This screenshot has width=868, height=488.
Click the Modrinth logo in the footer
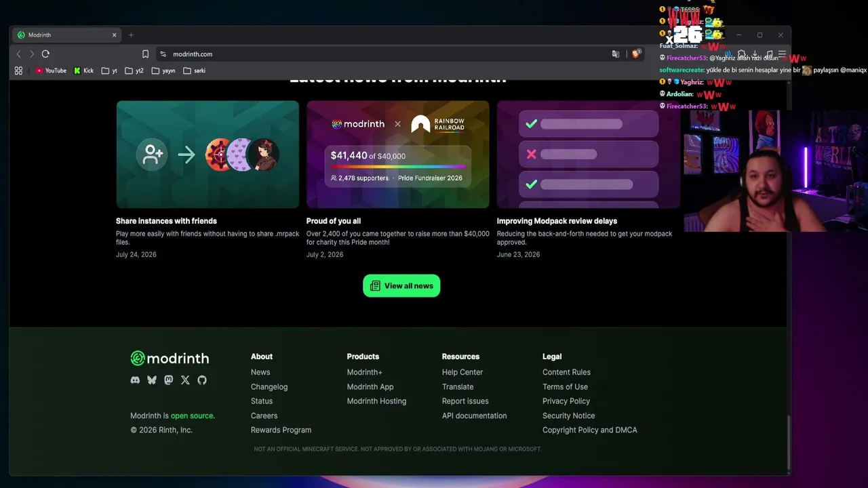(170, 359)
